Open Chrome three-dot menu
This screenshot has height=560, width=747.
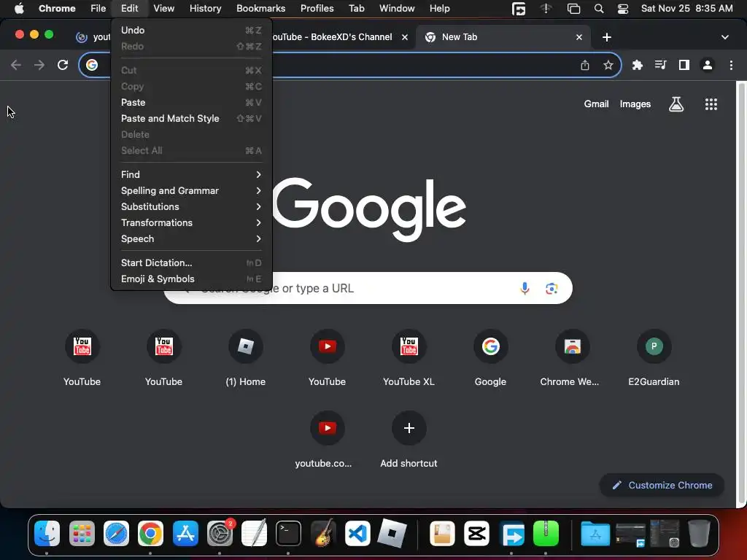731,65
